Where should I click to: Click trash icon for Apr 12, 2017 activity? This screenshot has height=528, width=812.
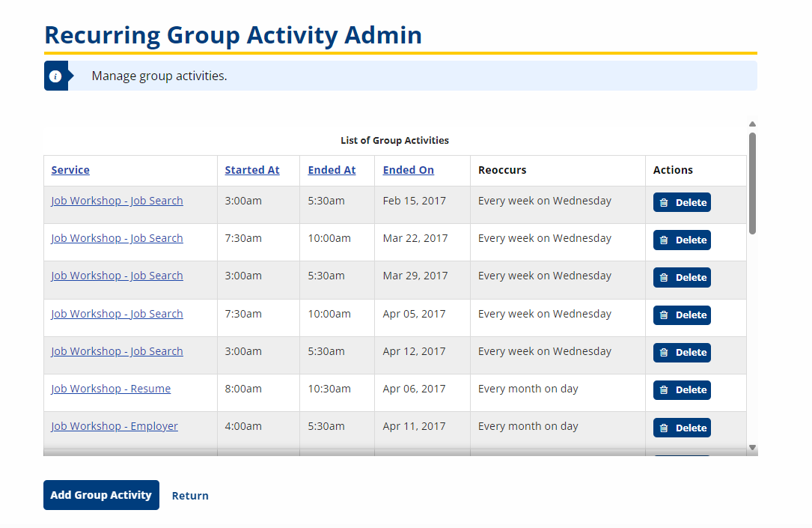[664, 353]
